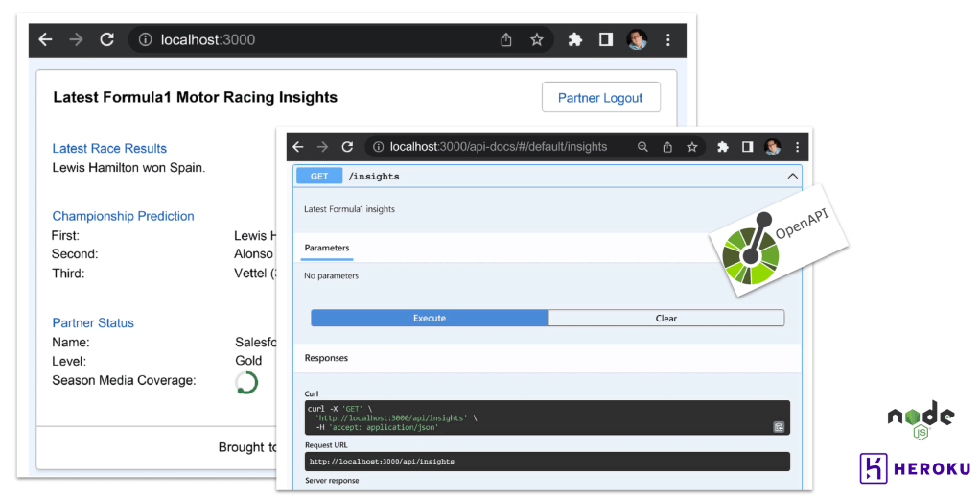980x500 pixels.
Task: Bookmark the localhost:3000 page with star
Action: click(537, 40)
